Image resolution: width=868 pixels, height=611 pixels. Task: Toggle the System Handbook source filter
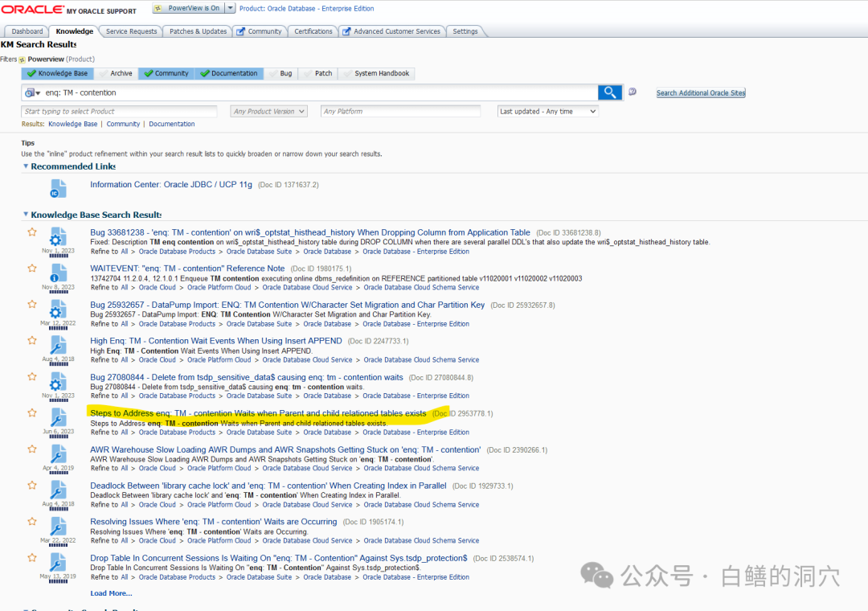[376, 73]
